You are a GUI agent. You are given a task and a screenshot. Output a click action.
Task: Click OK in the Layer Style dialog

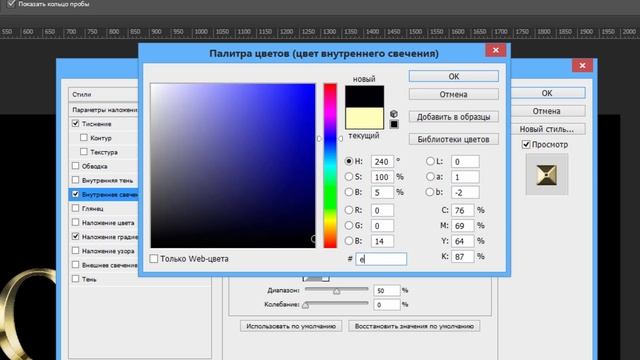click(x=547, y=93)
